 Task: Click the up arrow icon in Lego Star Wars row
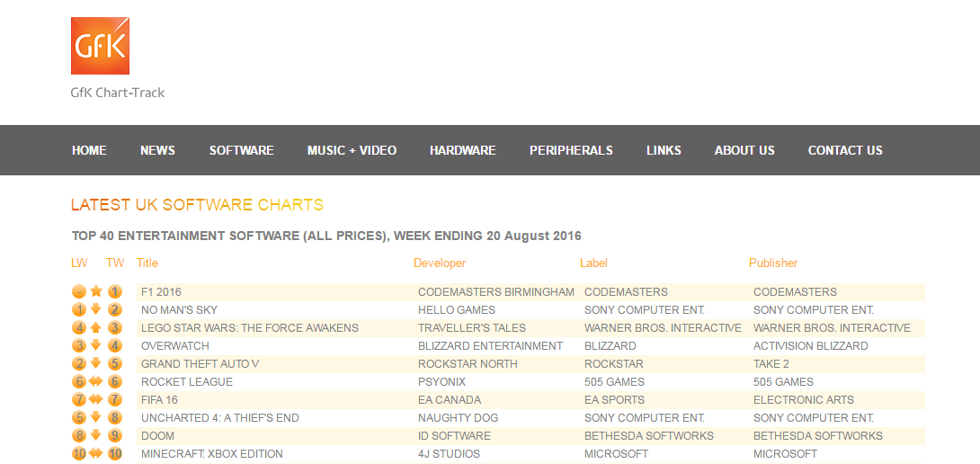pyautogui.click(x=96, y=327)
